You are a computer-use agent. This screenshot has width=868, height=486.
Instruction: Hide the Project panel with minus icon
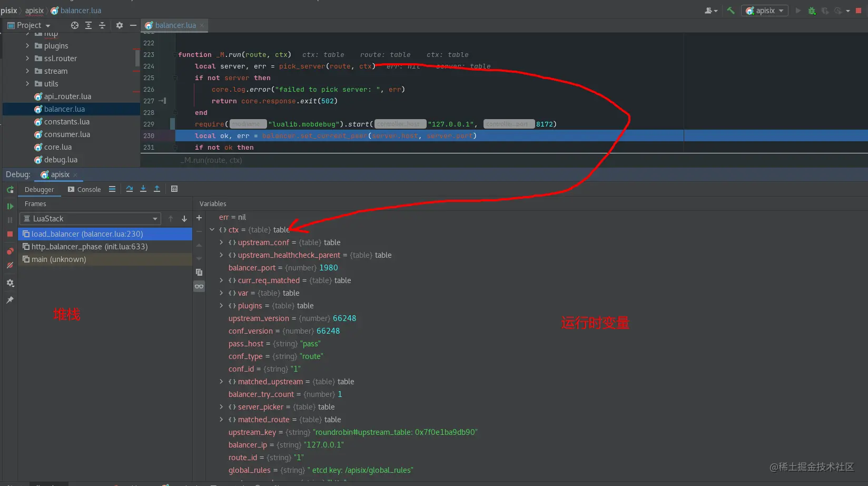133,25
